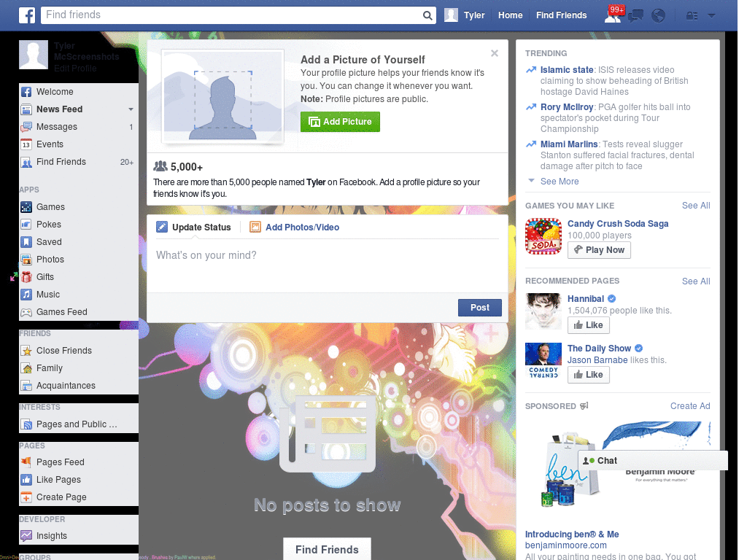
Task: Click the profile picture placeholder image
Action: click(x=223, y=96)
